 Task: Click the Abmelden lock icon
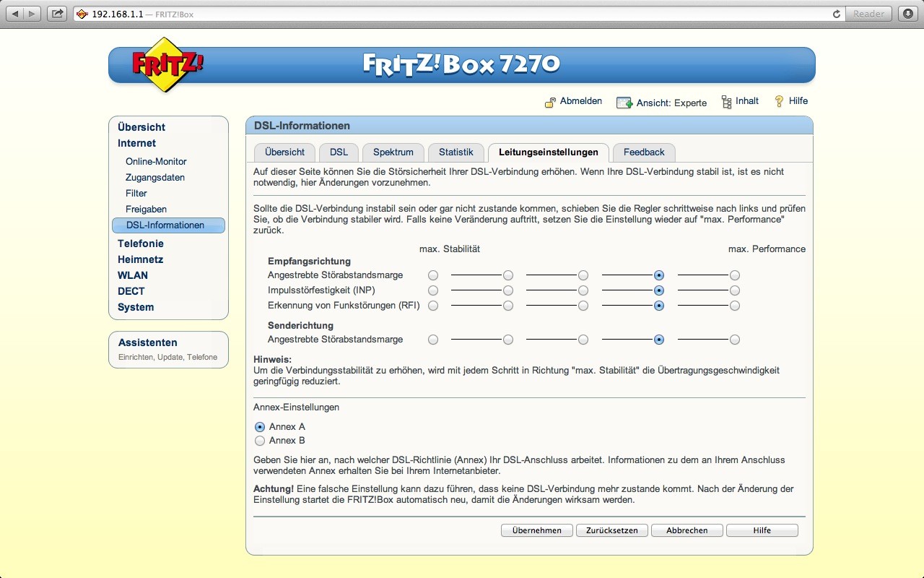tap(550, 102)
